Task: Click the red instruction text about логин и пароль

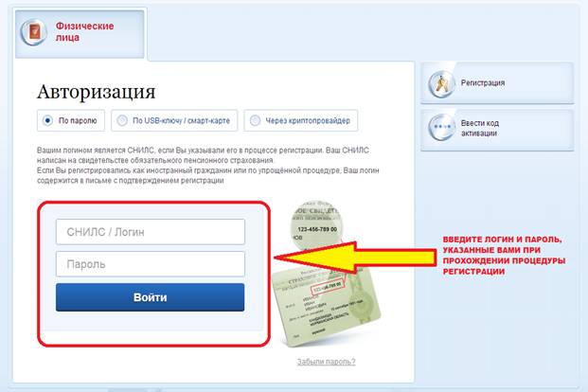Action: pos(504,256)
